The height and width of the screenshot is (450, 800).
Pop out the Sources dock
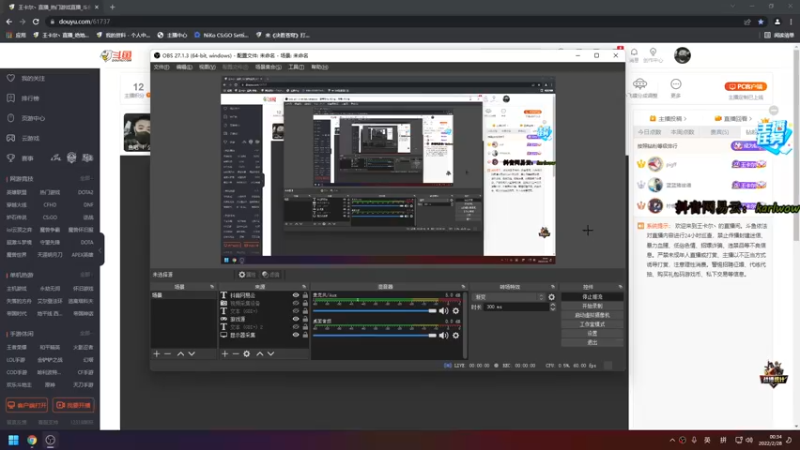pos(304,287)
